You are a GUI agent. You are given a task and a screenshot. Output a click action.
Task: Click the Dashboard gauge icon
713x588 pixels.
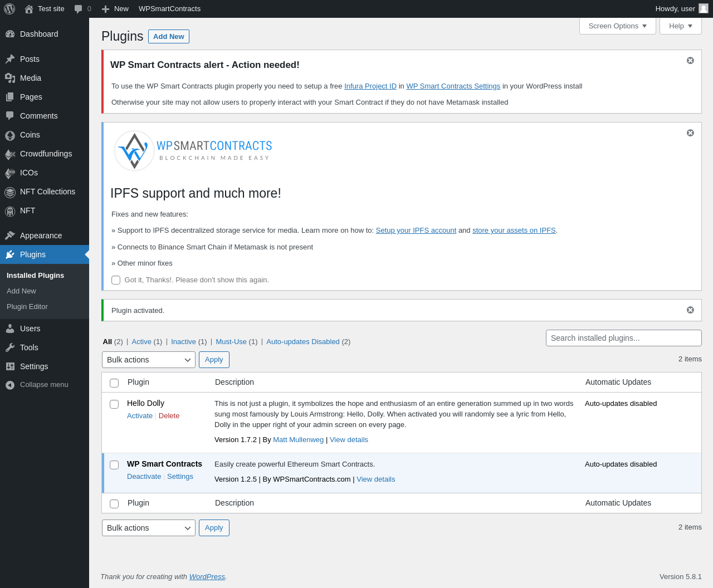tap(10, 34)
